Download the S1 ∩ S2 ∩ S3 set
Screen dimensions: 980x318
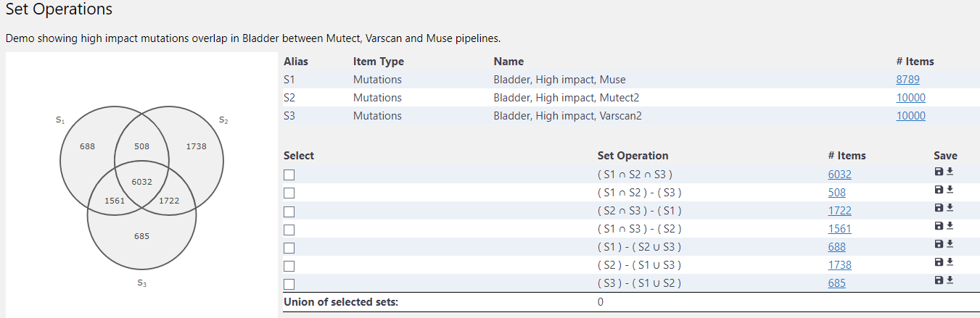pyautogui.click(x=950, y=172)
